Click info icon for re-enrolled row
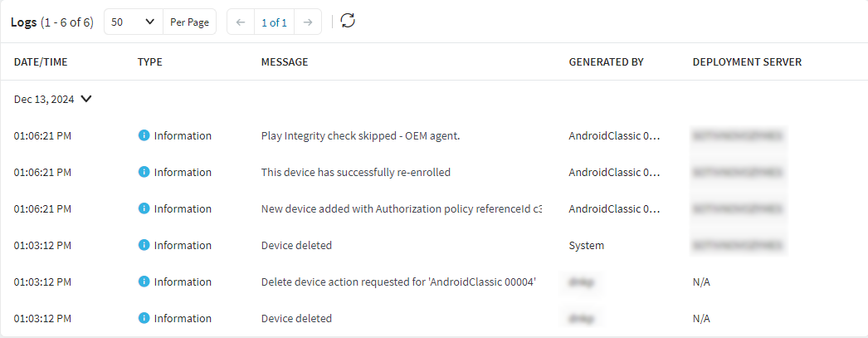 coord(144,172)
